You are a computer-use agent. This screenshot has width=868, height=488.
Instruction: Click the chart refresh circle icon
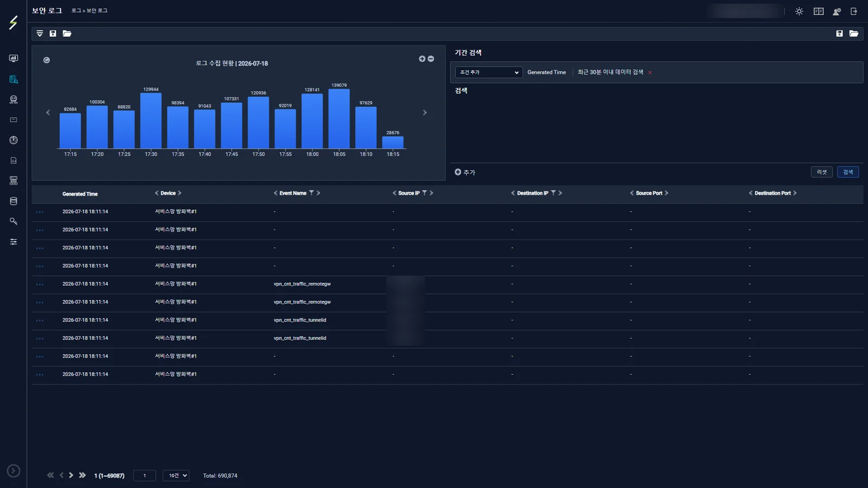click(x=47, y=60)
